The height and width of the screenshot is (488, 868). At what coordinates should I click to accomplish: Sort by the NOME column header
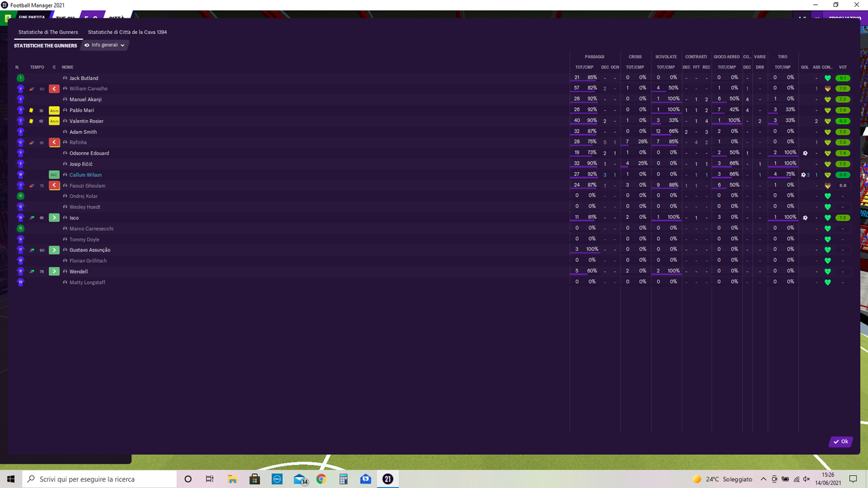coord(67,67)
